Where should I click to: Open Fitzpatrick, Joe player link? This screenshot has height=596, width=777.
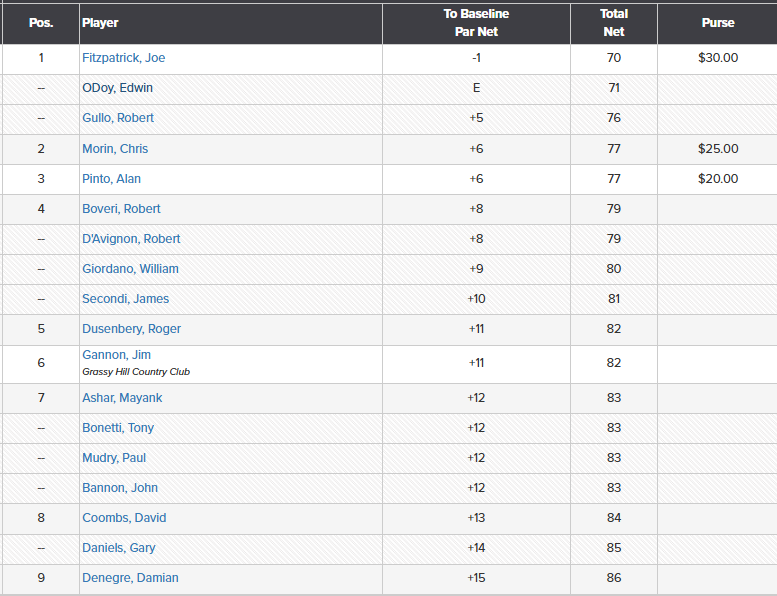(x=123, y=58)
